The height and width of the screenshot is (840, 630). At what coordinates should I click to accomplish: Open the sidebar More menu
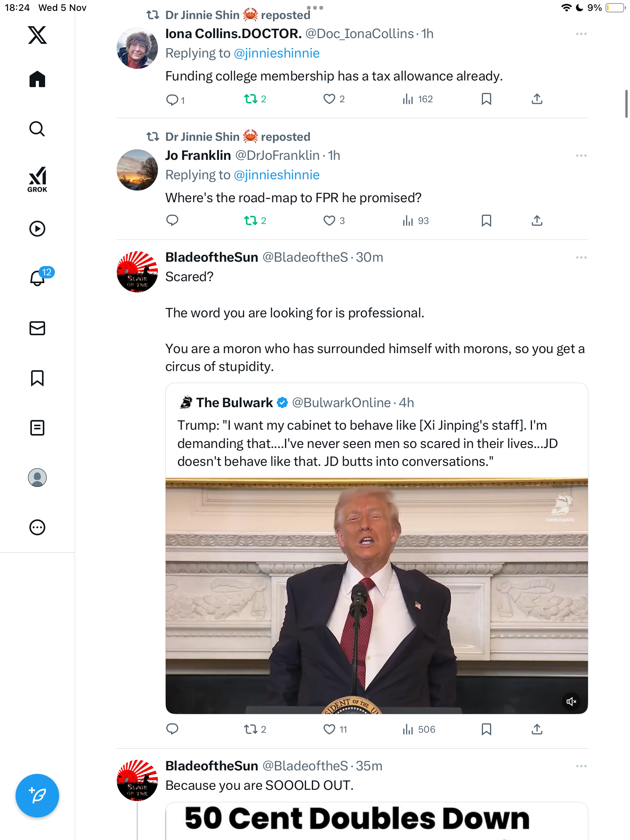pos(37,527)
